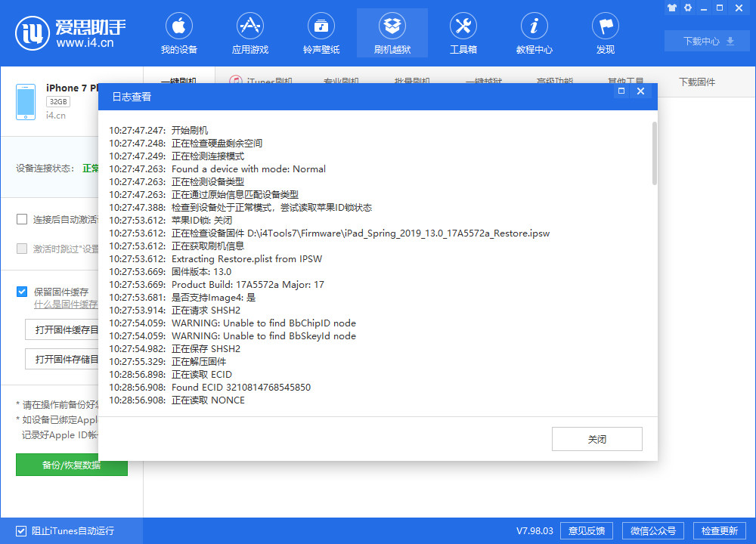Click the i4 爱思助手 logo

click(x=70, y=33)
